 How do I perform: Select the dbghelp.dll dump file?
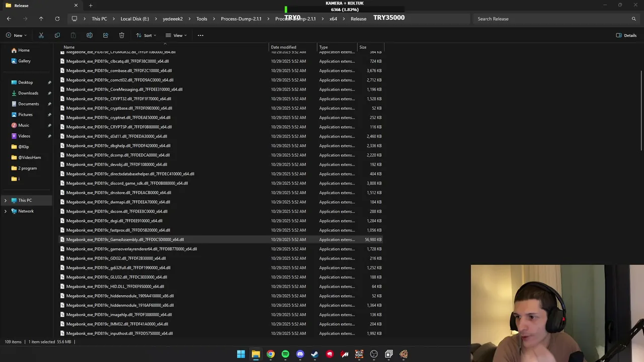tap(221, 146)
